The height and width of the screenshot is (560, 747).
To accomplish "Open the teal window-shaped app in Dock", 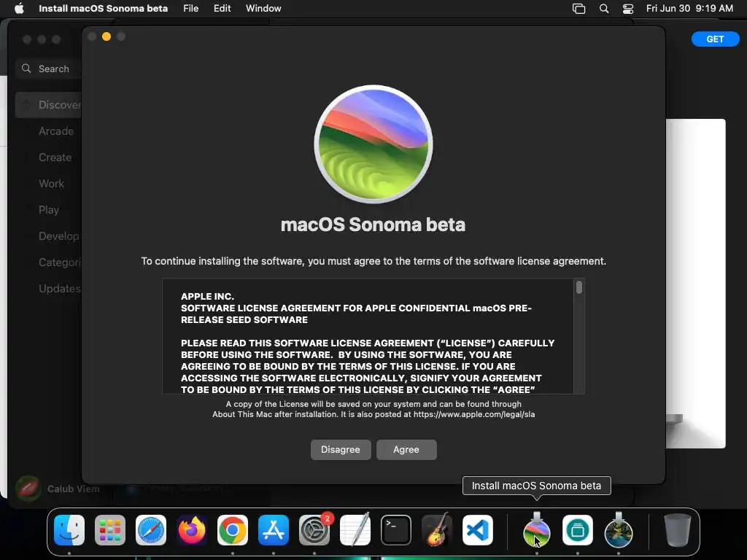I will 578,530.
